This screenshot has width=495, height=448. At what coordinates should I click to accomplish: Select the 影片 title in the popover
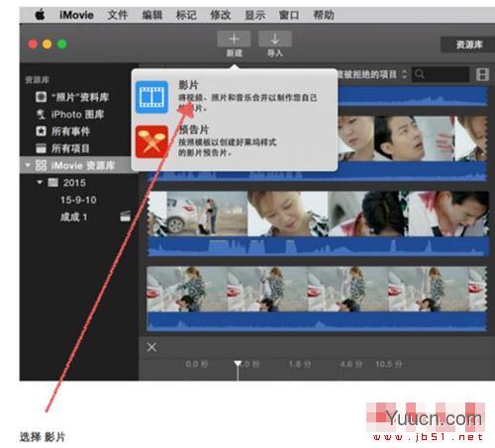pos(188,85)
